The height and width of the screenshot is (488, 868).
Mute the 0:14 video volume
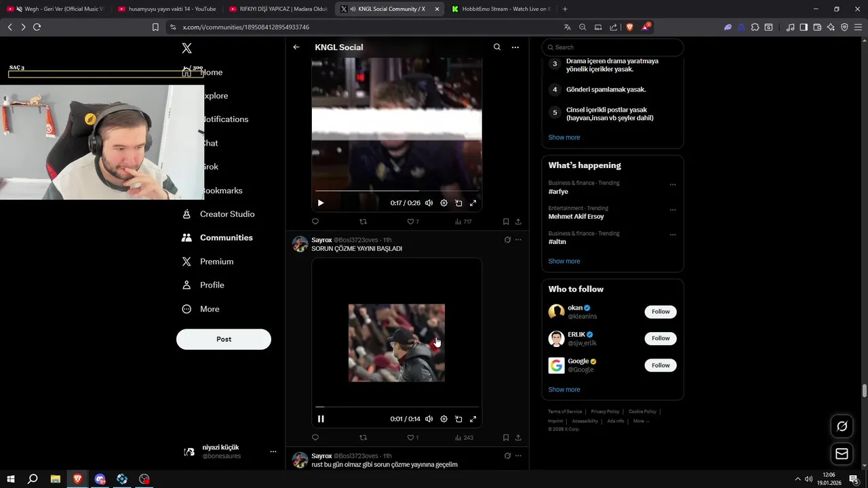(x=429, y=419)
